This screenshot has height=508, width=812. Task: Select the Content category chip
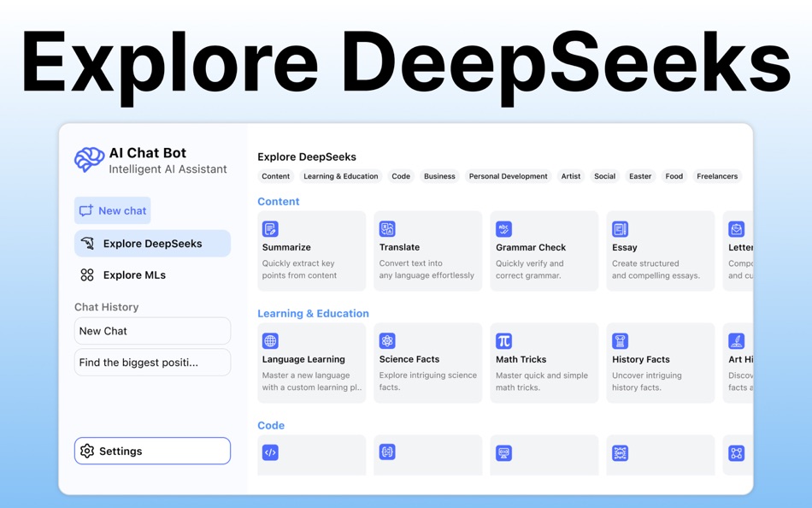275,176
